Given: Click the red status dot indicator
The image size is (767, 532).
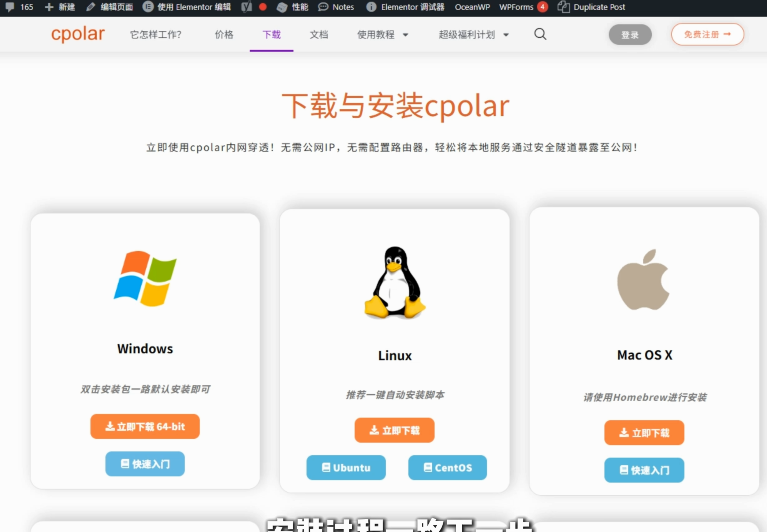Looking at the screenshot, I should [x=263, y=7].
